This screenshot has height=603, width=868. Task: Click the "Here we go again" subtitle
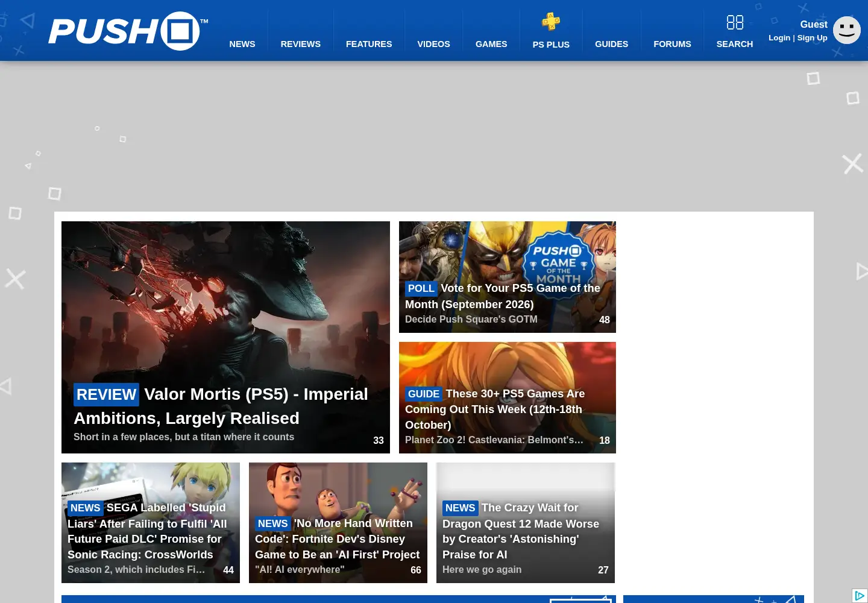click(x=482, y=569)
